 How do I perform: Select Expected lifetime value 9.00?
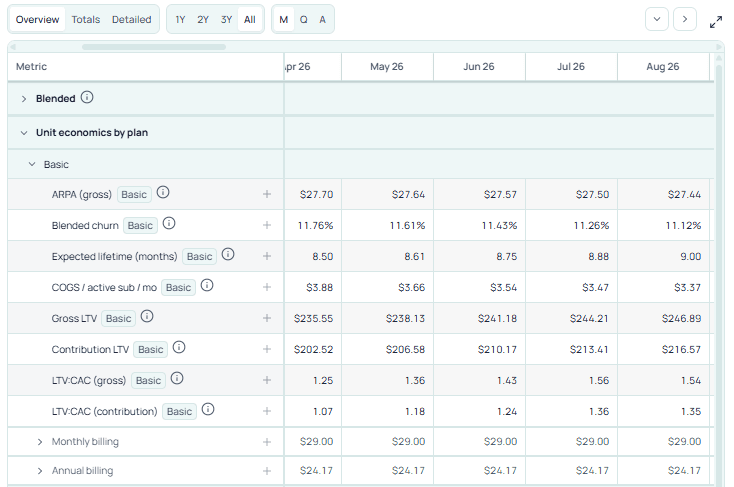point(690,257)
